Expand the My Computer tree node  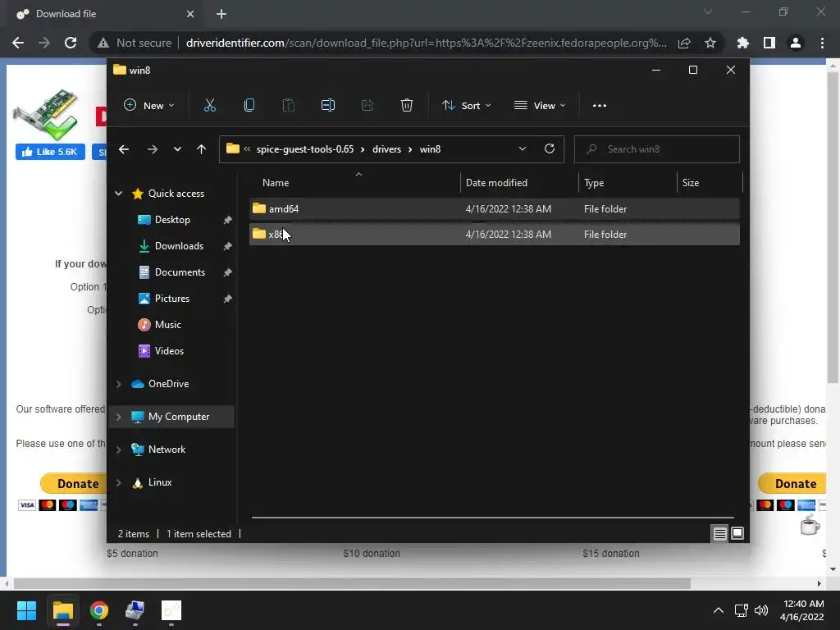pos(118,417)
